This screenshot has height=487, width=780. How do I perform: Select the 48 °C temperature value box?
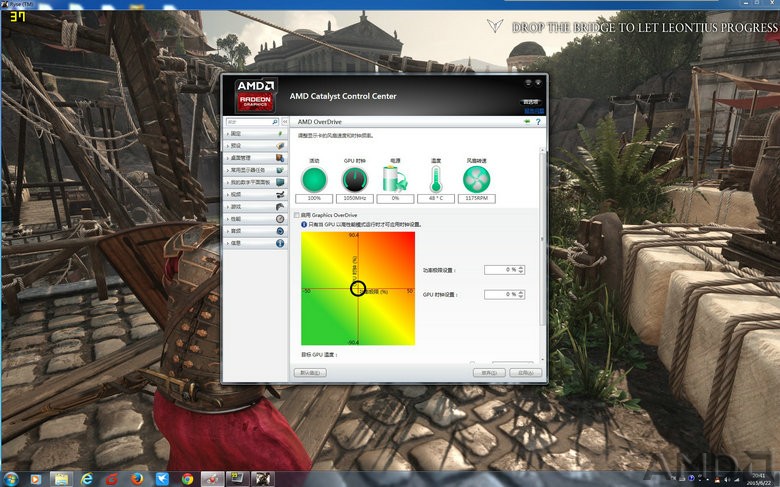[436, 198]
